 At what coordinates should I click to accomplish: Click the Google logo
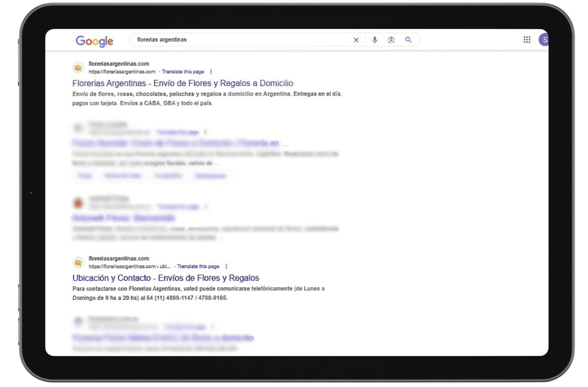point(95,41)
